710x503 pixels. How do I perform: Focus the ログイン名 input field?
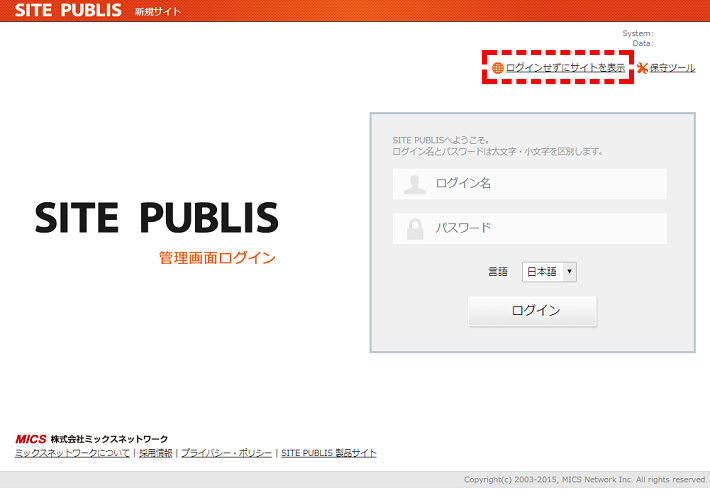tap(529, 184)
